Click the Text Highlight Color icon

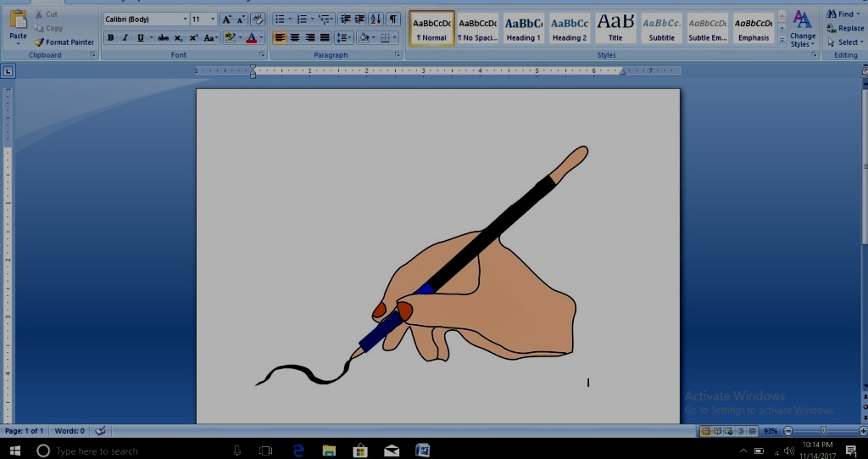coord(231,37)
